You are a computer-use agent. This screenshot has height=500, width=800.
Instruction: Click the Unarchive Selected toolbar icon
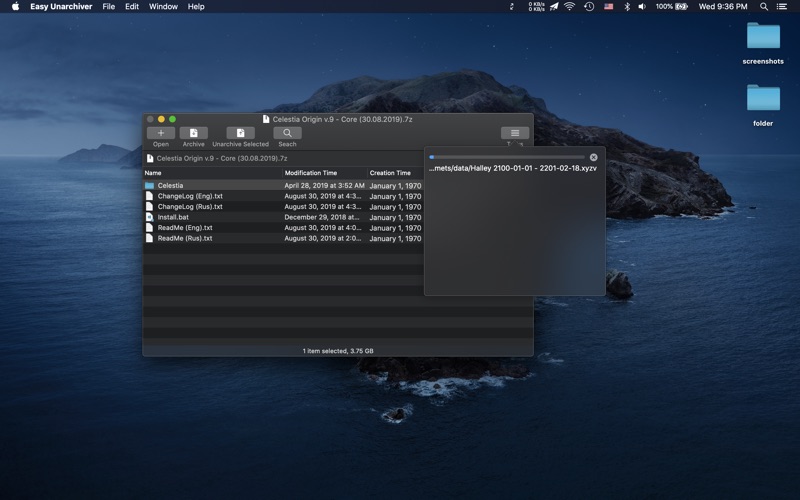point(240,133)
